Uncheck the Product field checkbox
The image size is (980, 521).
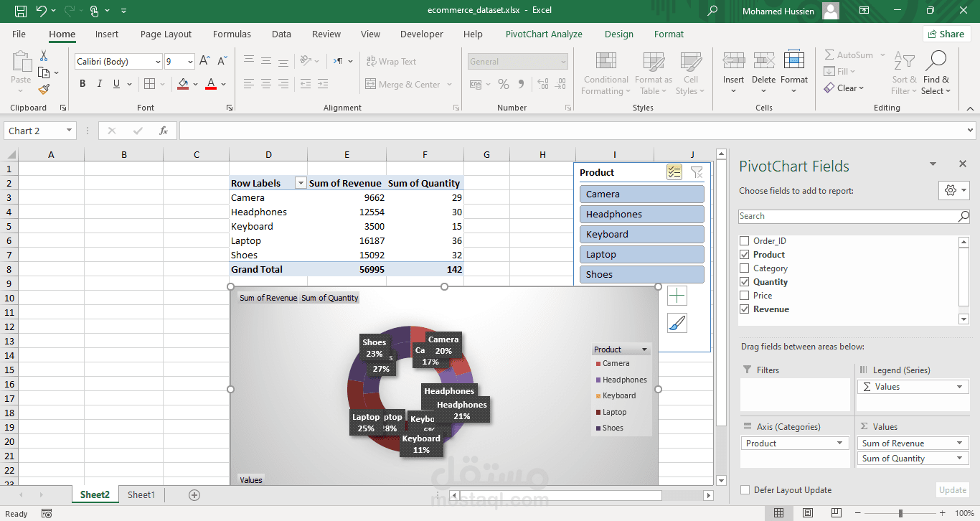(x=744, y=255)
